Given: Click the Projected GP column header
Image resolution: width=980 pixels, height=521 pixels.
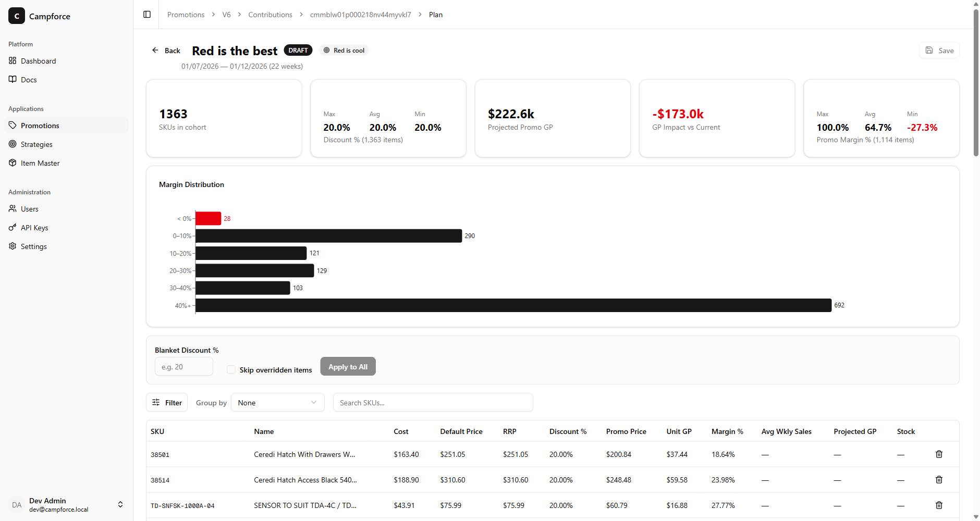Looking at the screenshot, I should tap(855, 431).
